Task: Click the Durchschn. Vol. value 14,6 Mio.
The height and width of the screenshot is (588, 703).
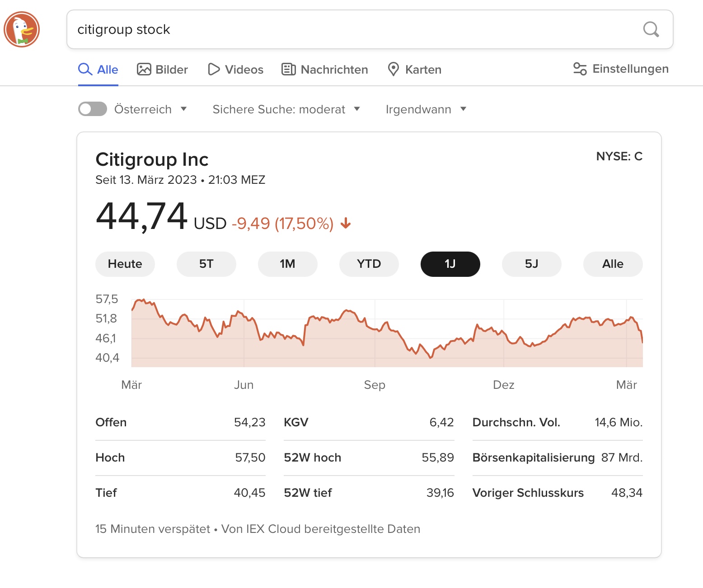Action: [x=619, y=422]
